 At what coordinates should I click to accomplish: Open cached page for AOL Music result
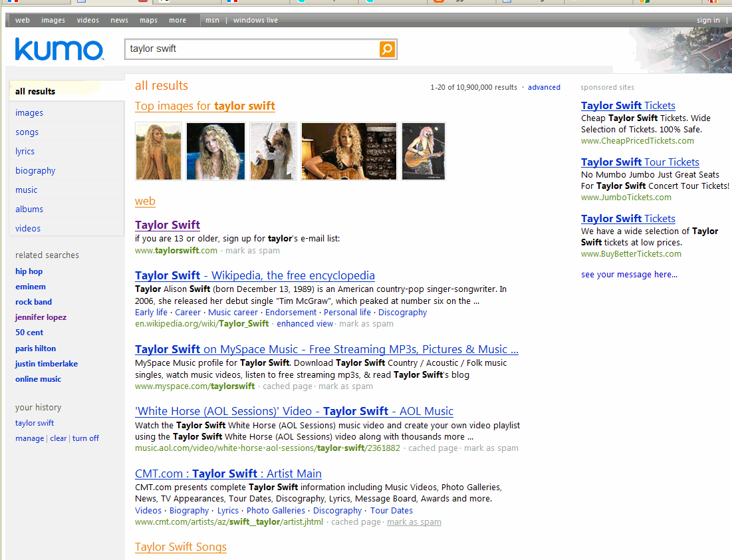(433, 448)
